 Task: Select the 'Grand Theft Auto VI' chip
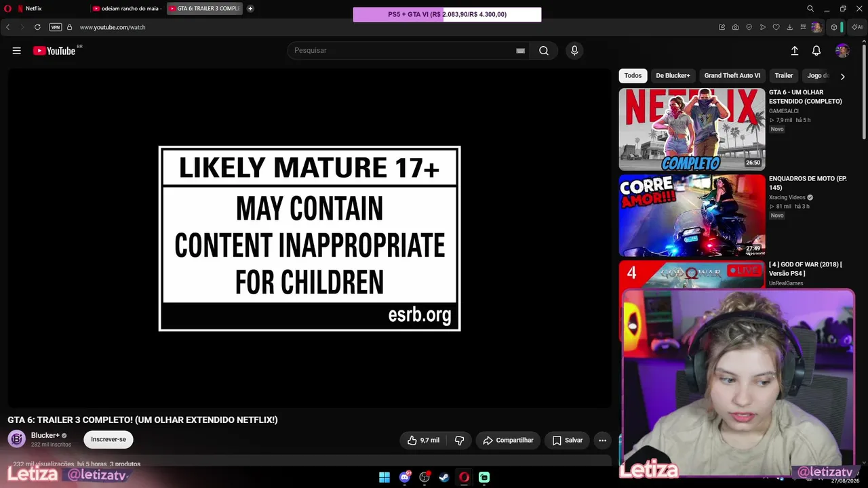[732, 76]
